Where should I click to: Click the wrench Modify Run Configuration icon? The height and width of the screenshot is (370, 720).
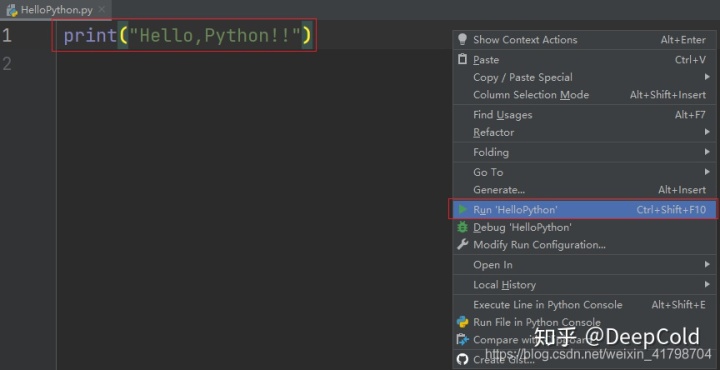pos(462,245)
